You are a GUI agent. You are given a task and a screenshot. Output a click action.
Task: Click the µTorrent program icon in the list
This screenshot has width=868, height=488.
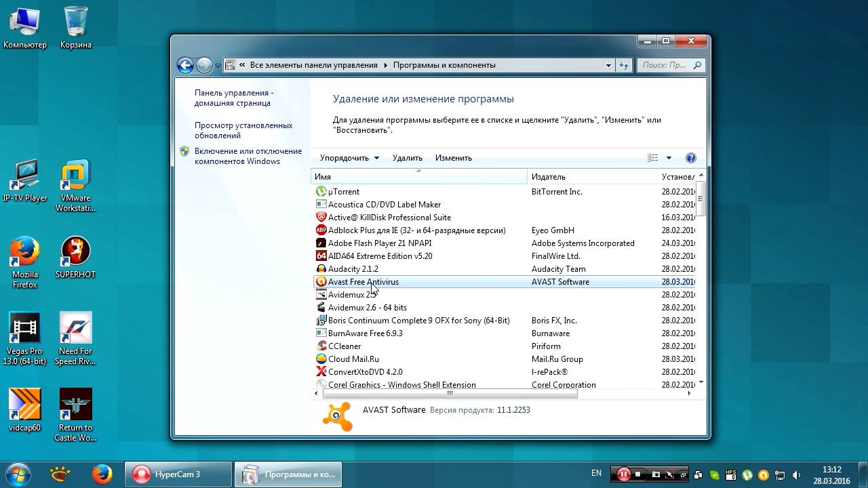[x=321, y=192]
